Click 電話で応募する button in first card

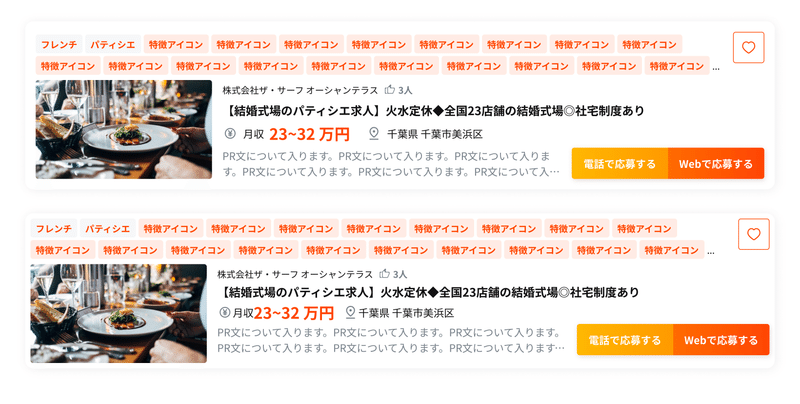620,164
